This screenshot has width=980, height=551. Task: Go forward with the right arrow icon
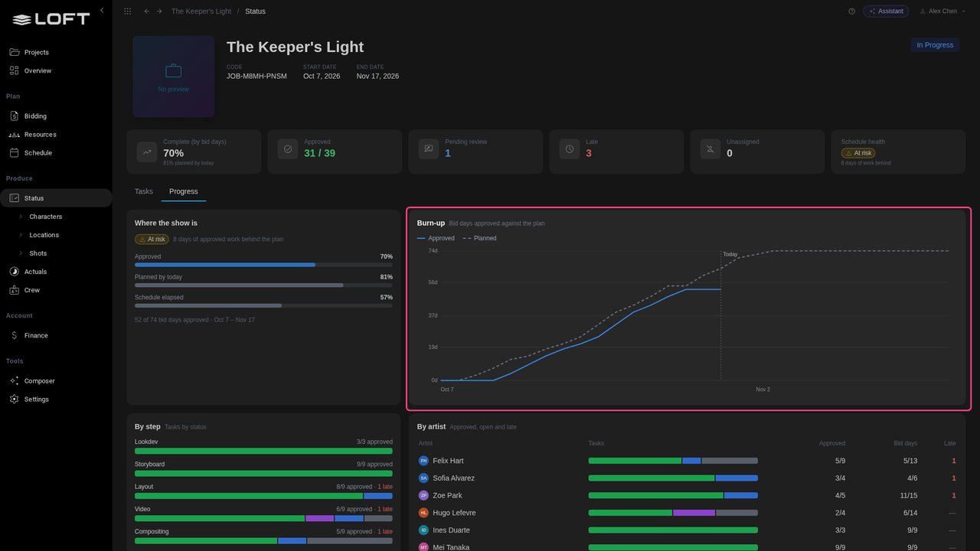[159, 11]
